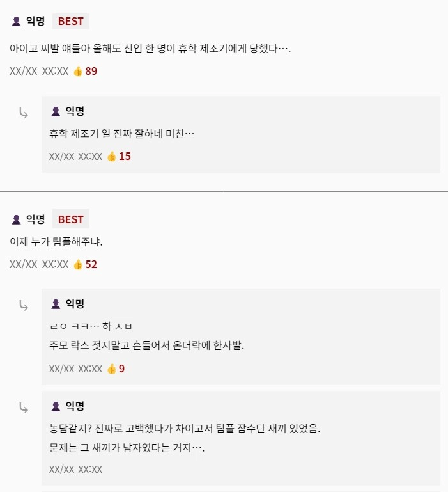This screenshot has width=448, height=492.
Task: Click the avatar icon in the '휴학 제조기 일 진짜 잘하네' reply
Action: pos(56,112)
